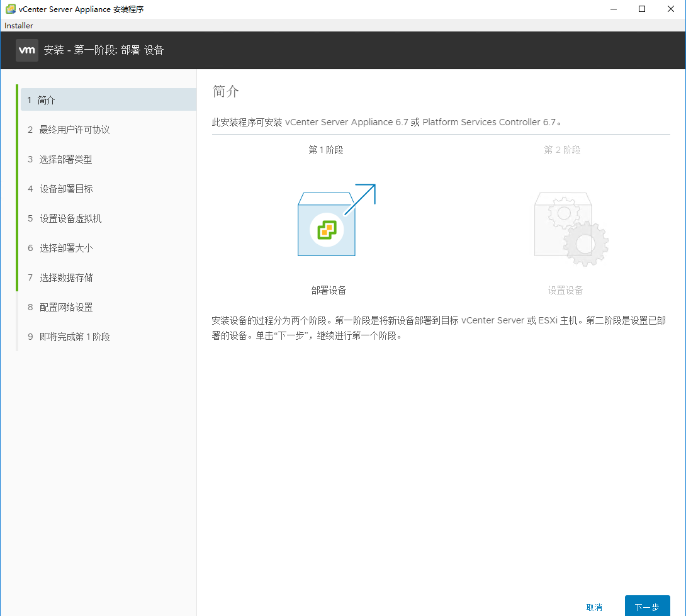Image resolution: width=686 pixels, height=616 pixels.
Task: Click the vm logo in header
Action: [x=26, y=50]
